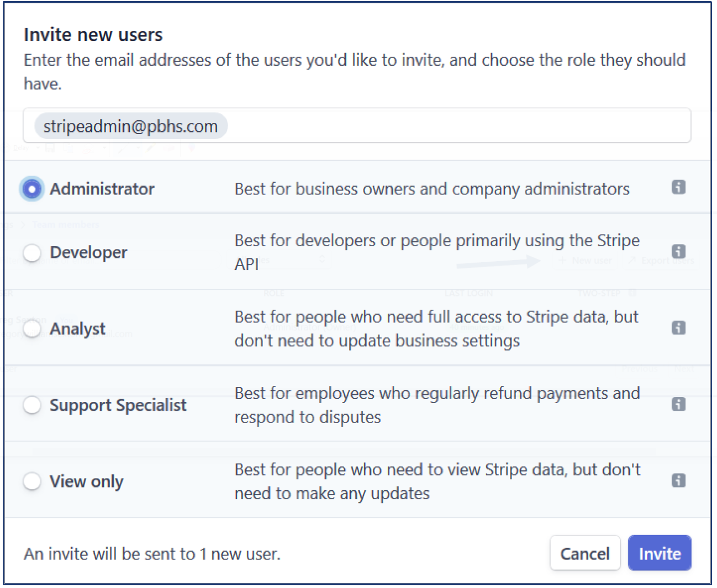Image resolution: width=717 pixels, height=588 pixels.
Task: Cancel the invite dialog
Action: click(x=585, y=553)
